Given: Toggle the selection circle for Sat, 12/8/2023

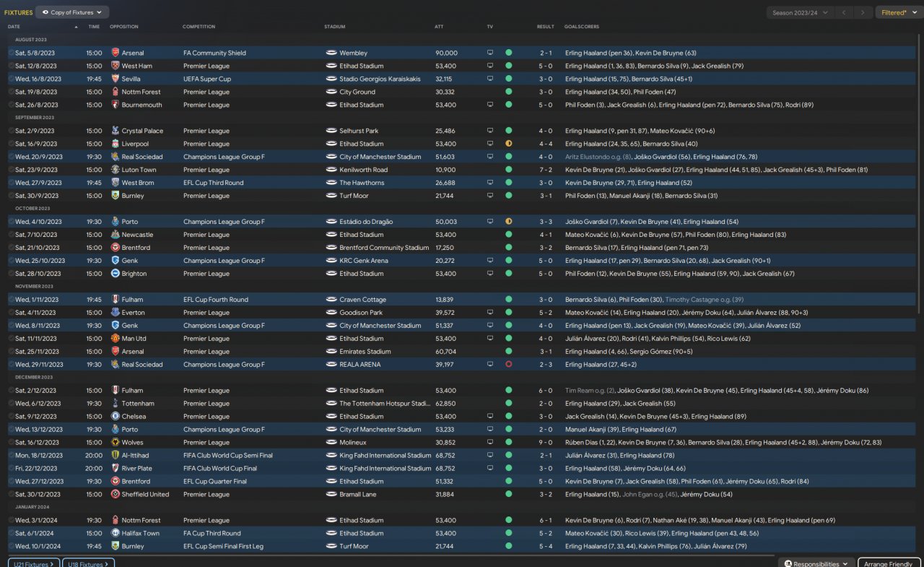Looking at the screenshot, I should [11, 66].
